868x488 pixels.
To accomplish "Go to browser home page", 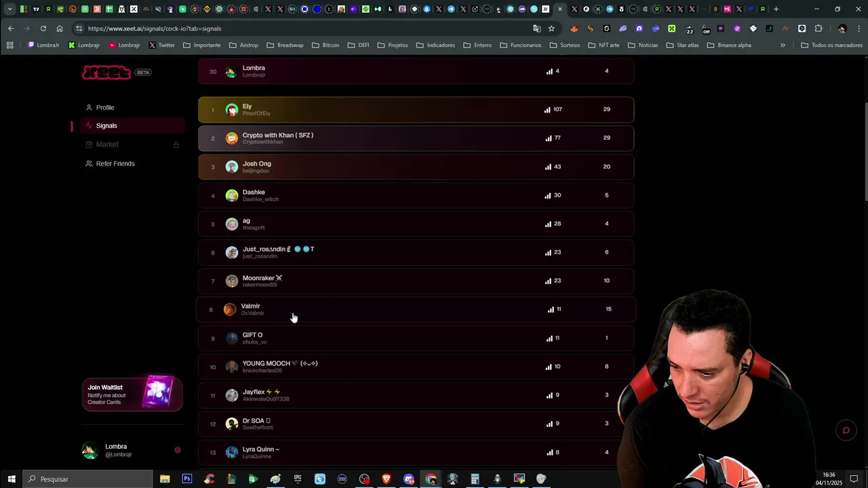I will pyautogui.click(x=60, y=28).
